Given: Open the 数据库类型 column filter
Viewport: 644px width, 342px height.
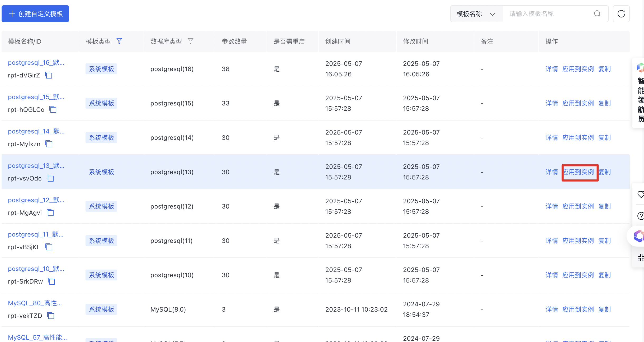Looking at the screenshot, I should [x=191, y=41].
